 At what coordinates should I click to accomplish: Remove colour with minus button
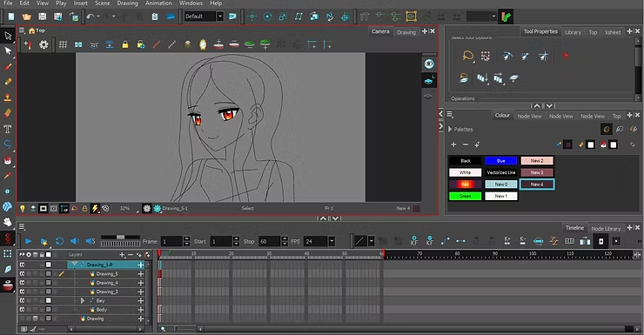click(466, 144)
